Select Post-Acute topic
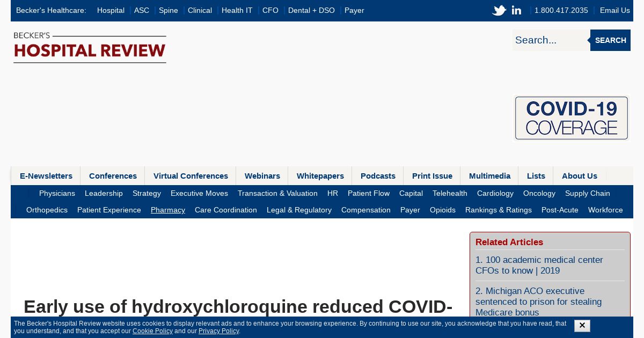The height and width of the screenshot is (338, 644). pos(560,210)
